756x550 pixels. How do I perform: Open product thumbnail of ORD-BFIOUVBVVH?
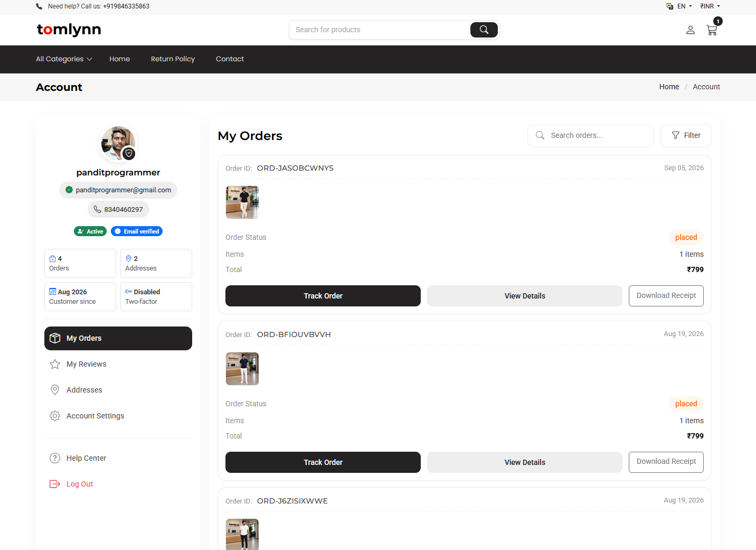click(242, 369)
